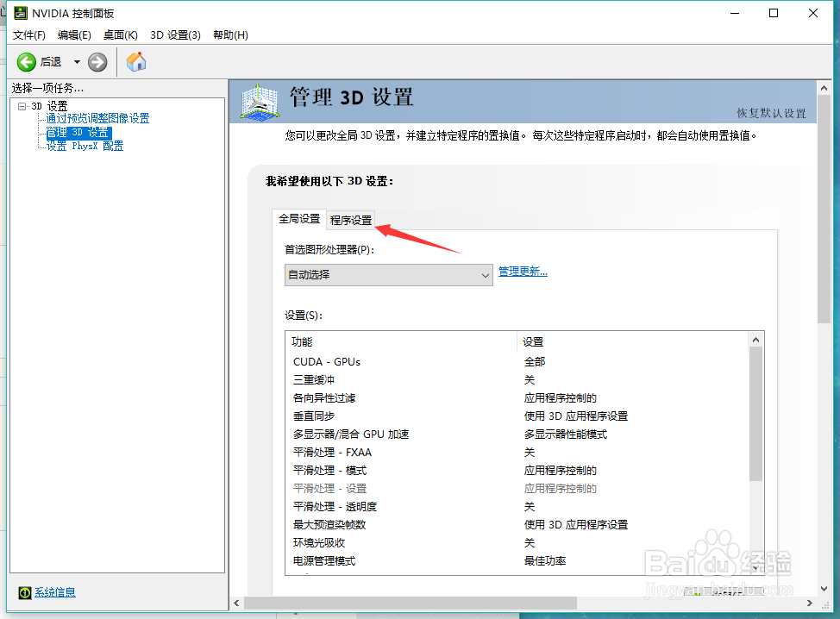840x619 pixels.
Task: Click the 功能 column header
Action: (402, 341)
